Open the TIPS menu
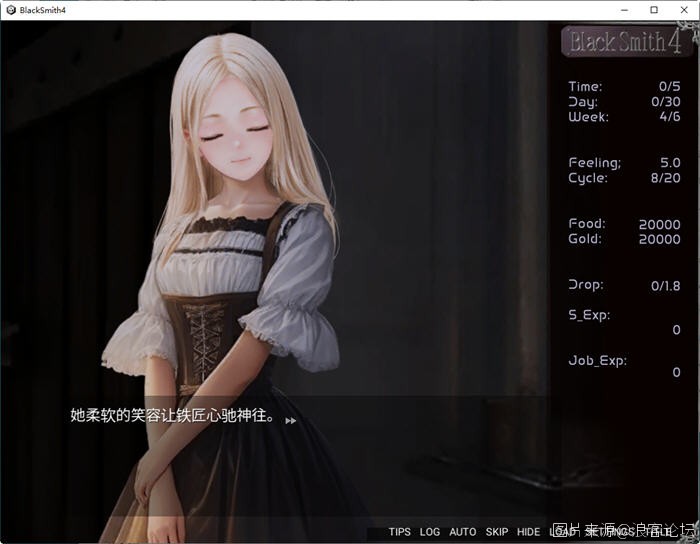 (399, 532)
